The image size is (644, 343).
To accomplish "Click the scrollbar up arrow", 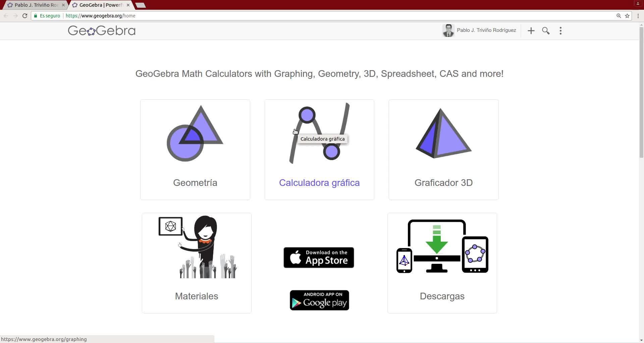I will tap(641, 25).
